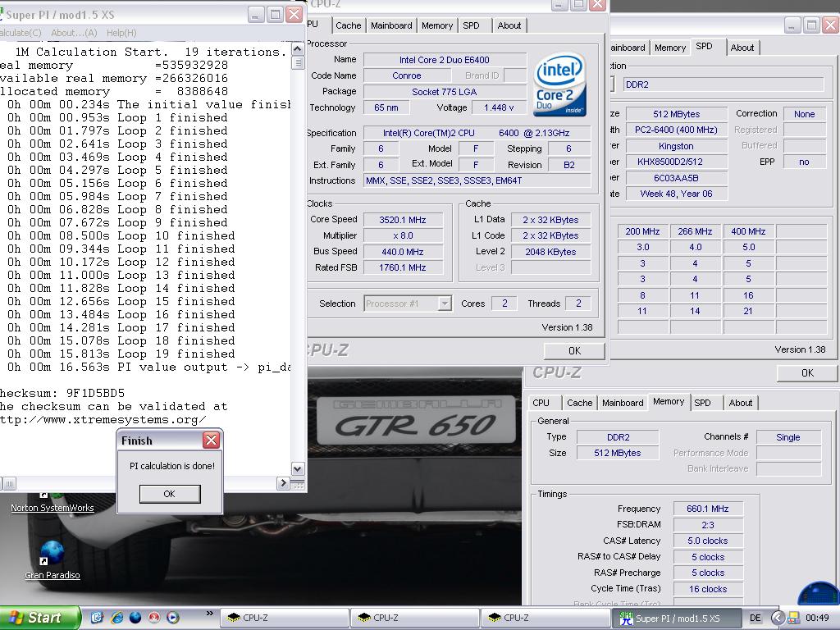The height and width of the screenshot is (630, 840).
Task: Click the Code Name field Conroe
Action: [x=407, y=75]
